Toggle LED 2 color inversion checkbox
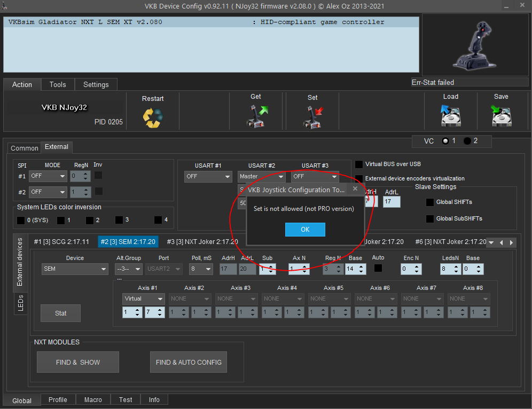 point(90,221)
